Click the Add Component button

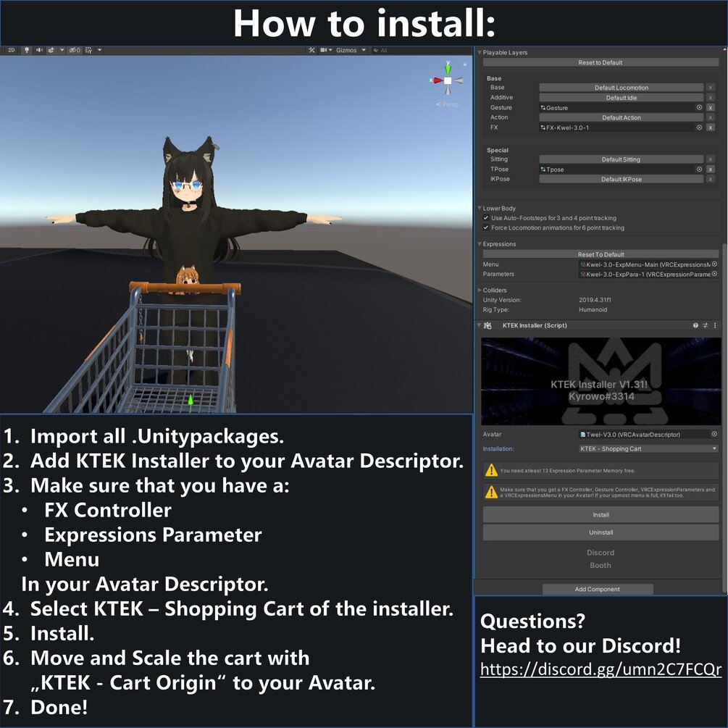pyautogui.click(x=598, y=589)
